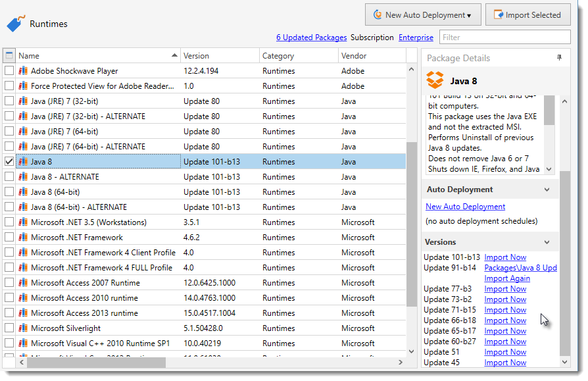Open the 6 Updated Packages link
The image size is (588, 381).
click(311, 38)
